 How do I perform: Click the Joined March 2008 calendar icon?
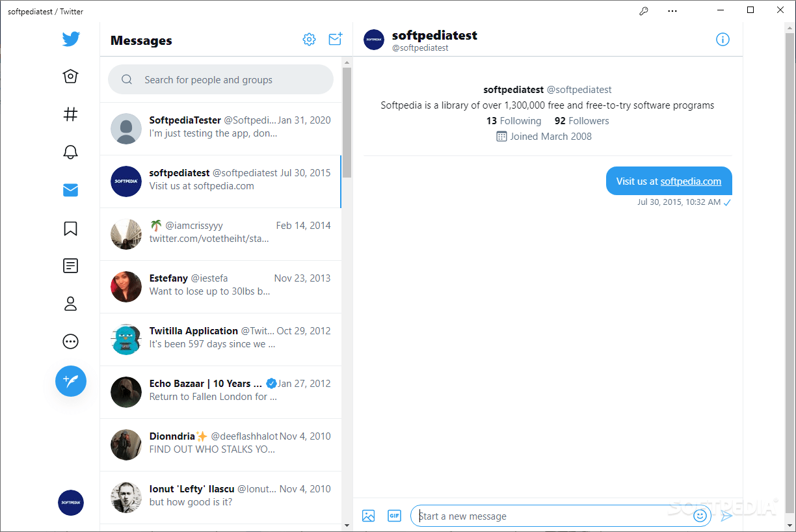(501, 137)
